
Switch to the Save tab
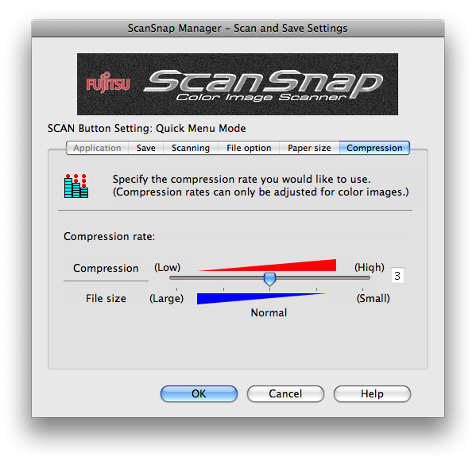click(146, 148)
